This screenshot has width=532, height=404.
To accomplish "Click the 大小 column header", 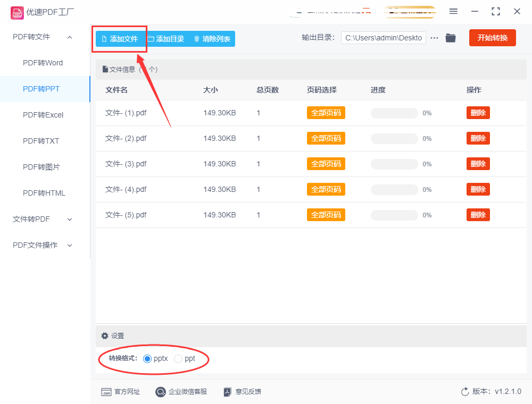I will (x=210, y=90).
